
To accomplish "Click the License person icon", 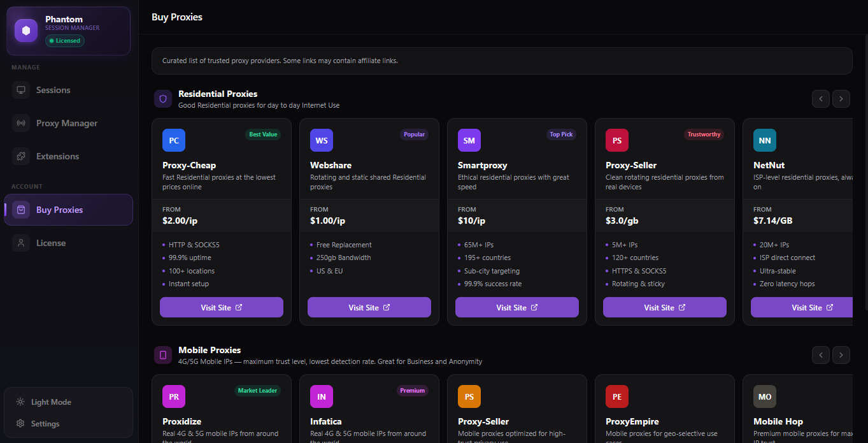I will [x=21, y=243].
